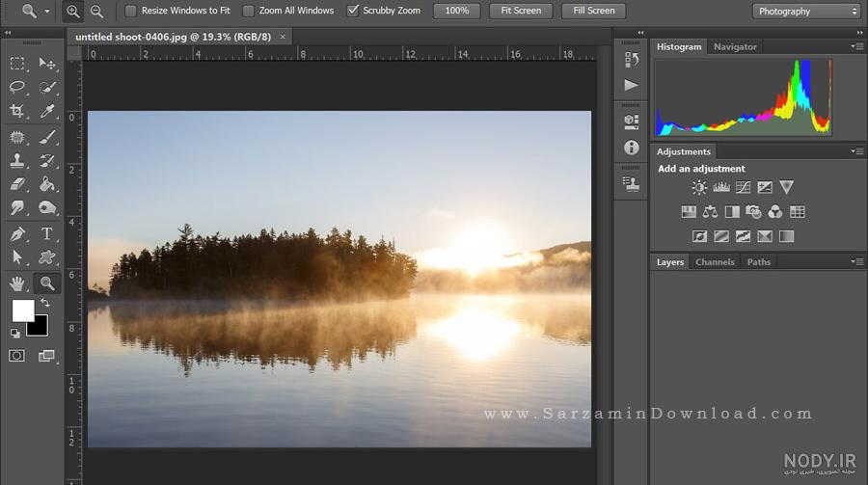The image size is (868, 485).
Task: Open the white foreground color swatch
Action: click(22, 310)
